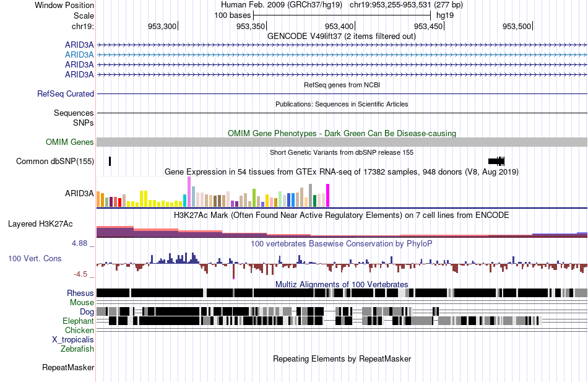The height and width of the screenshot is (382, 588).
Task: Open the RefSeq genes from NCBI title
Action: coord(342,85)
